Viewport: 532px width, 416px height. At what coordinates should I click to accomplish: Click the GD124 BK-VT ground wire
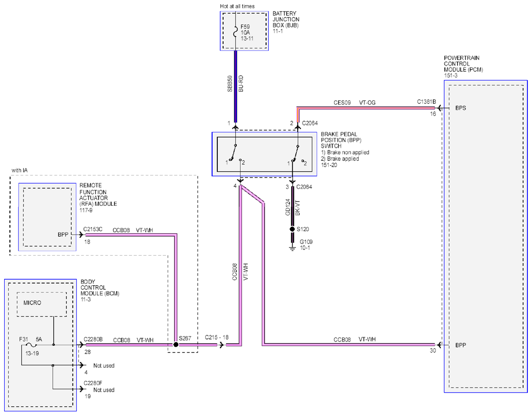292,206
